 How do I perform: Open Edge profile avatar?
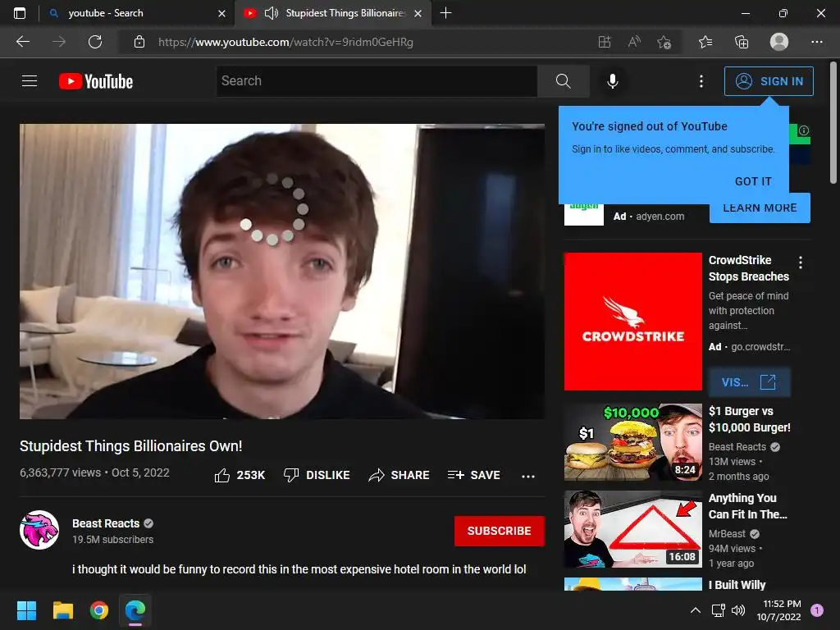click(x=779, y=42)
